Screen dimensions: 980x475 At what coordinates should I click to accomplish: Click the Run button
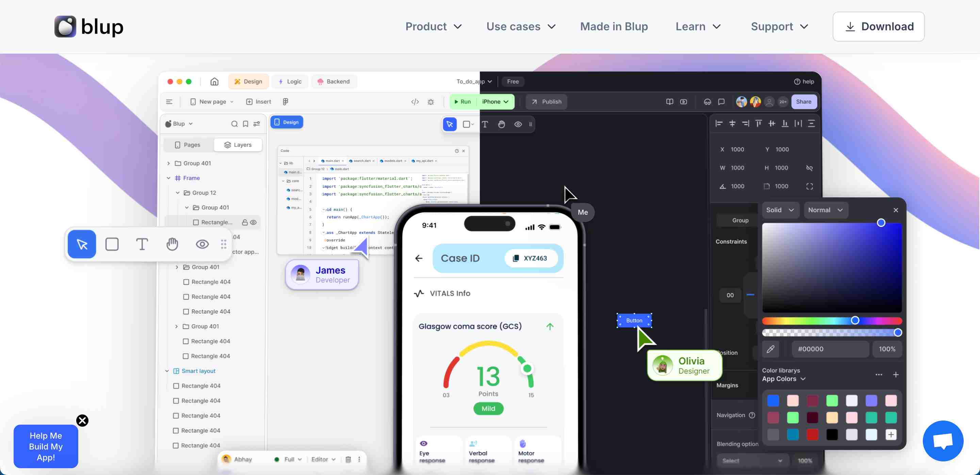(x=463, y=101)
